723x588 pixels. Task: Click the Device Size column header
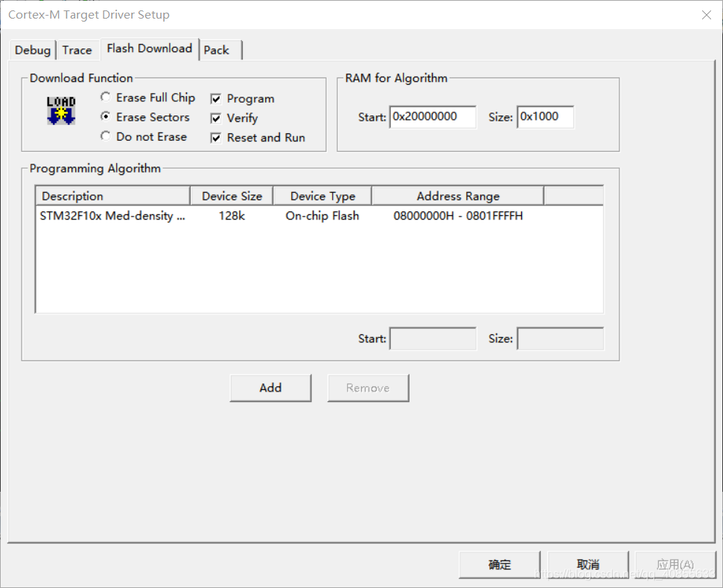coord(232,196)
